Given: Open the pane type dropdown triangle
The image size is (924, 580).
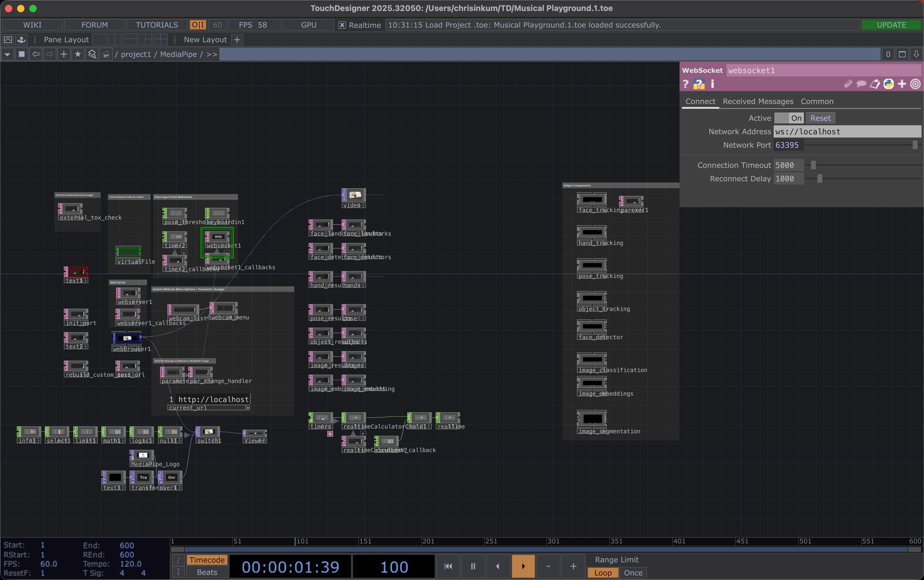Looking at the screenshot, I should click(x=7, y=54).
